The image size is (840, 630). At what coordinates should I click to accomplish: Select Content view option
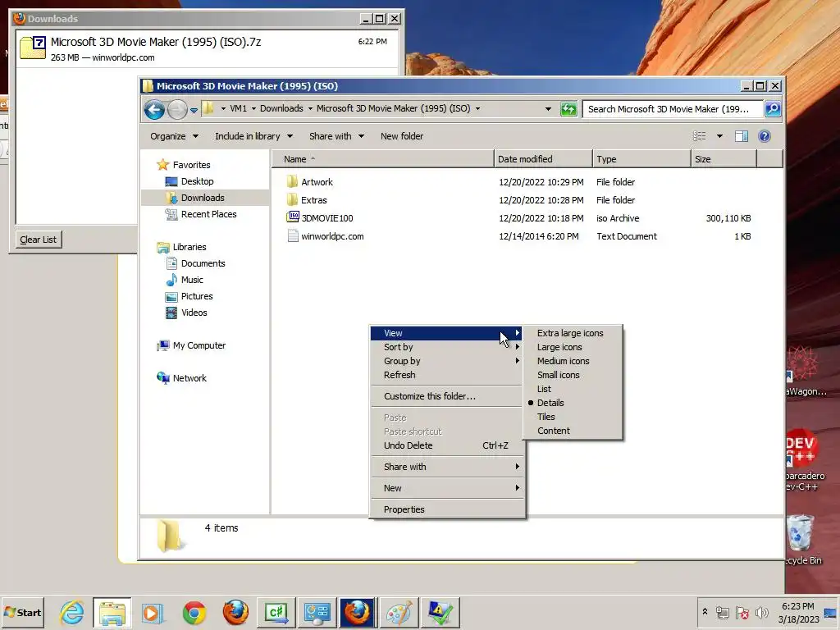click(573, 431)
